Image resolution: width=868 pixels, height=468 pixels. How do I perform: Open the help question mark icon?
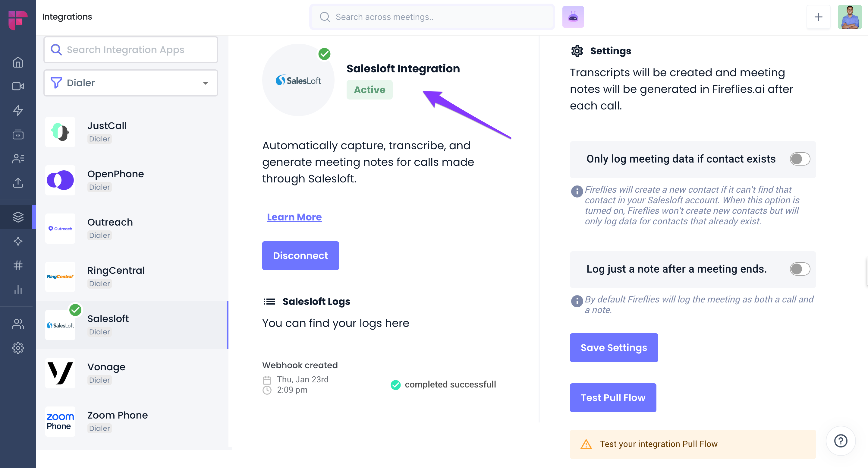click(840, 441)
